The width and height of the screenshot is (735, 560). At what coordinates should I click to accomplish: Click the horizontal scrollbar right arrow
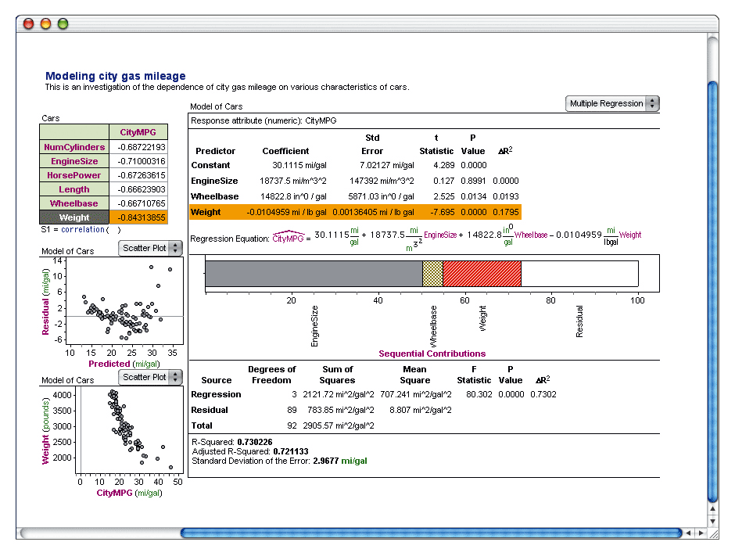pos(700,533)
